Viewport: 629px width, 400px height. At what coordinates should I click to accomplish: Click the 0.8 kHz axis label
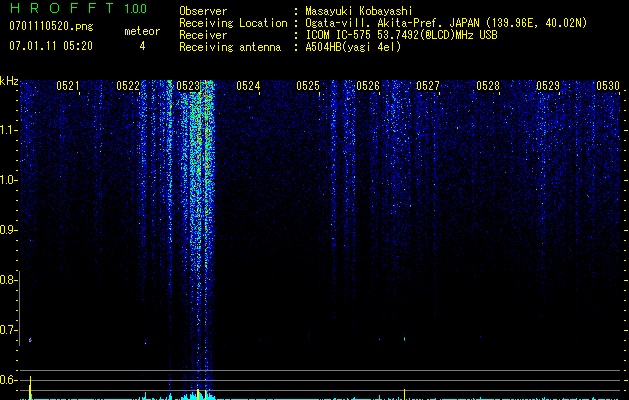click(x=8, y=280)
